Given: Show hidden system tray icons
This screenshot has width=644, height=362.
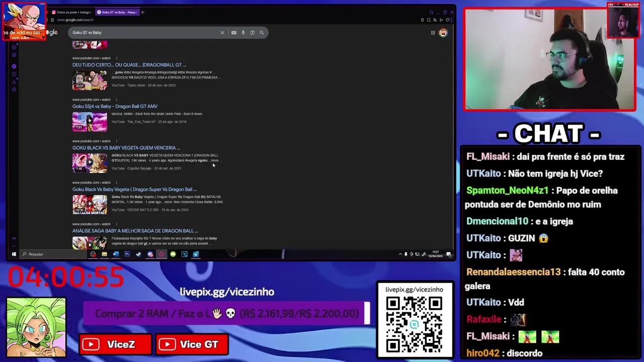Looking at the screenshot, I should pyautogui.click(x=400, y=254).
